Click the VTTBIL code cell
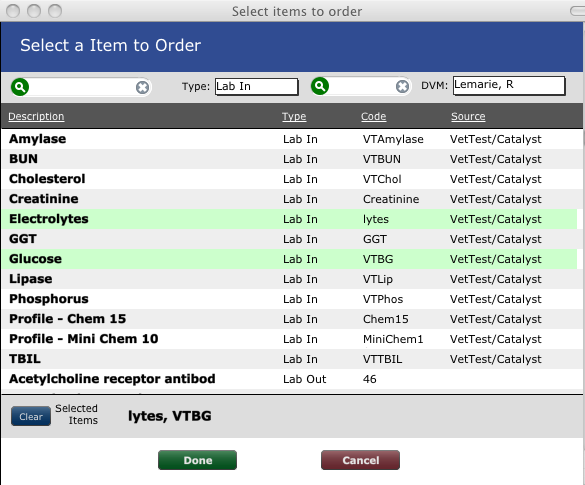The image size is (585, 485). point(382,359)
